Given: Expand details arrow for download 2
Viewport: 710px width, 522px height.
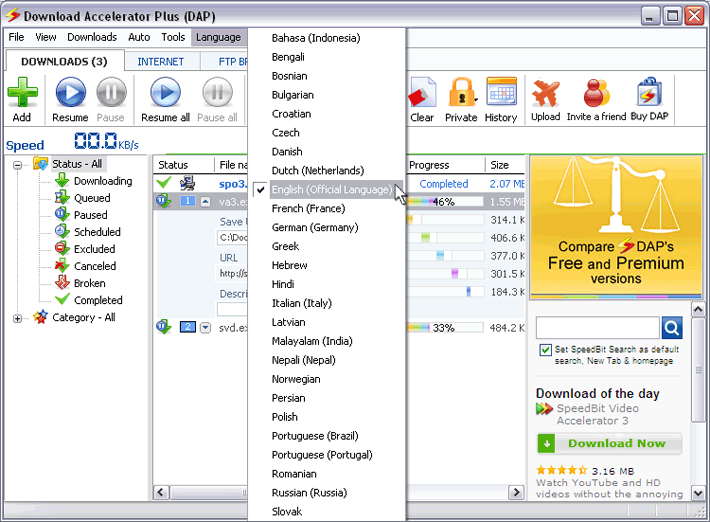Looking at the screenshot, I should point(206,328).
